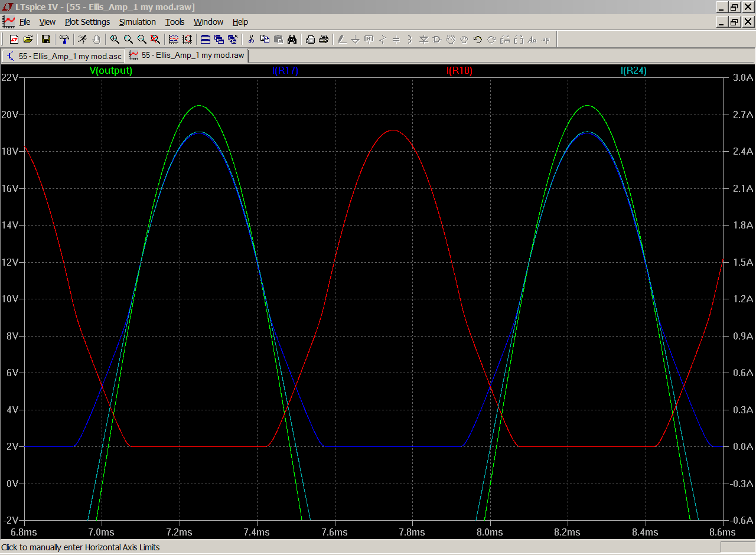Select the Capacitor component icon
This screenshot has width=756, height=555.
click(x=396, y=39)
